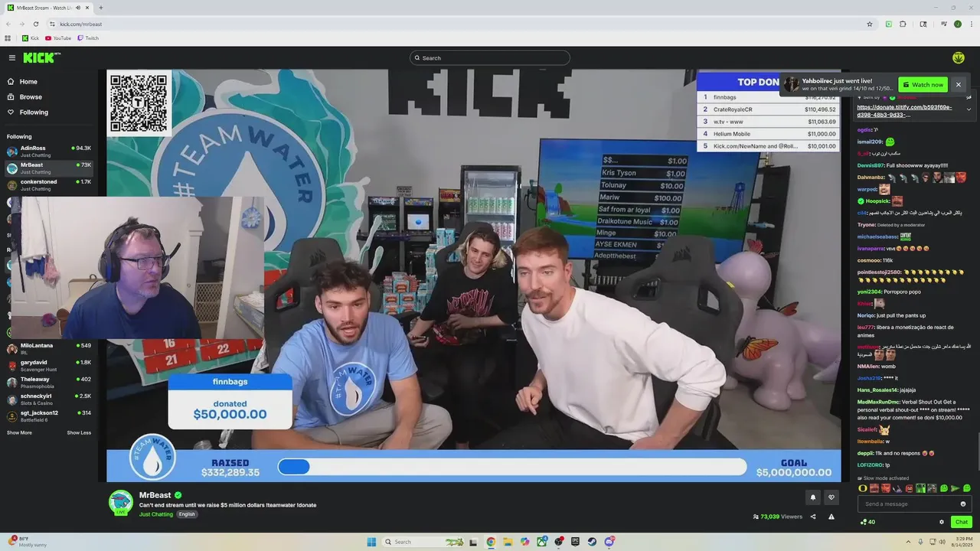Click Just Chatting category under MrBeast title
Image resolution: width=980 pixels, height=551 pixels.
point(155,514)
